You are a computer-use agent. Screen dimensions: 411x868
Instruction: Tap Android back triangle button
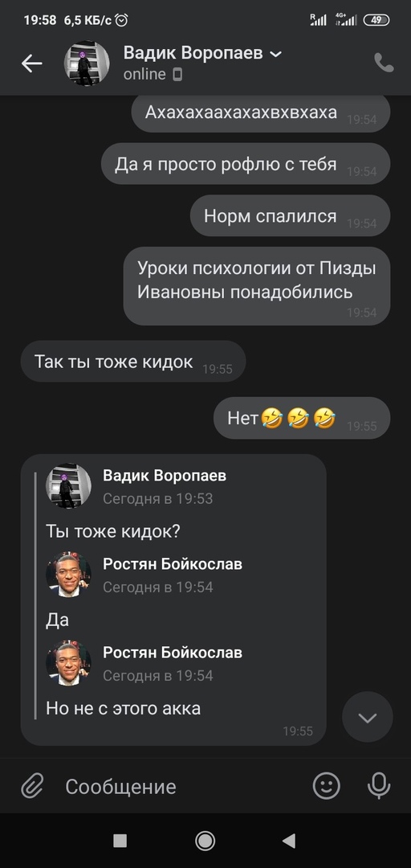tap(289, 841)
